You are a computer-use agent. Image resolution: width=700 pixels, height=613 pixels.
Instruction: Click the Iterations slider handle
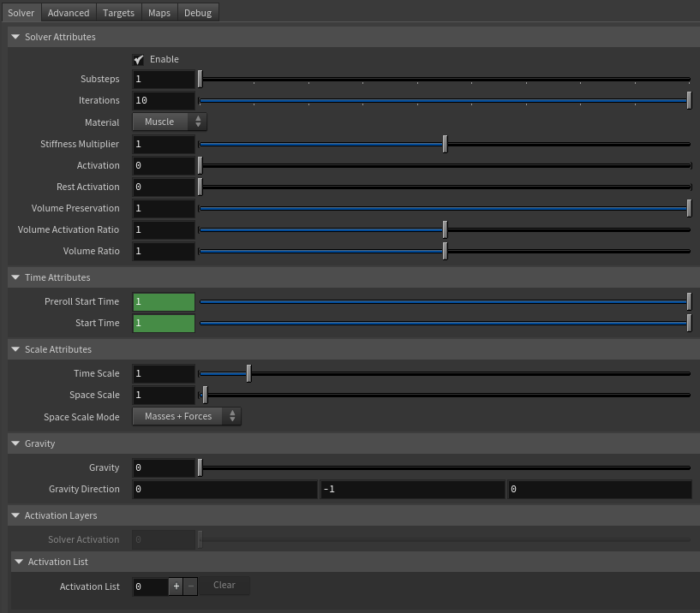point(687,100)
